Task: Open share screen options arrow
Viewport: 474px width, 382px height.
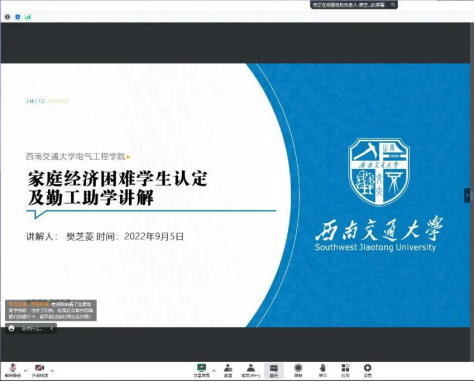Action: (214, 370)
